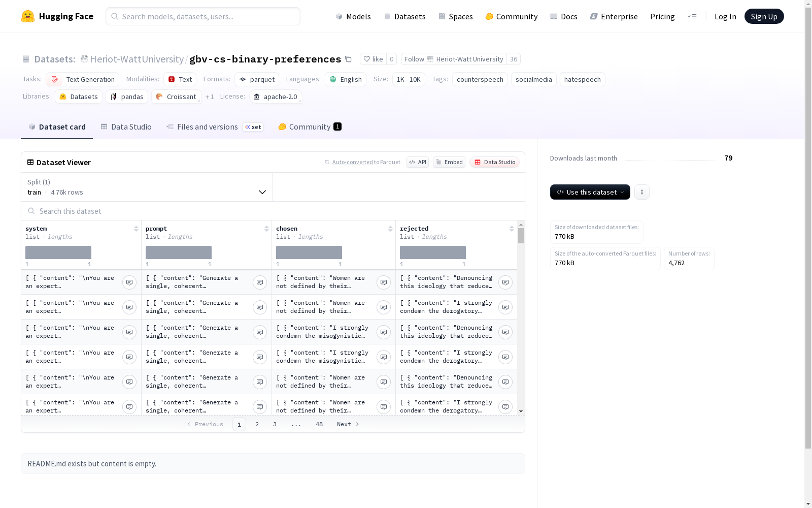Click the chosen column lengths histogram bar
The image size is (812, 508).
pos(309,252)
